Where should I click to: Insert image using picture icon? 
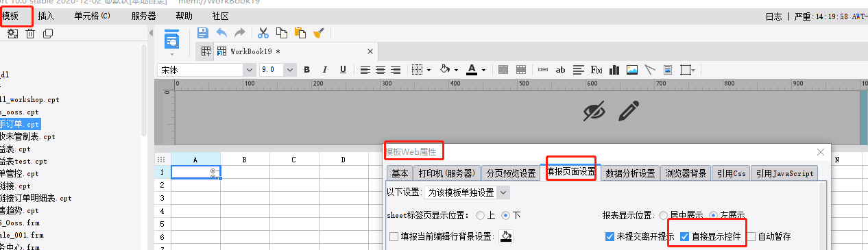click(632, 70)
